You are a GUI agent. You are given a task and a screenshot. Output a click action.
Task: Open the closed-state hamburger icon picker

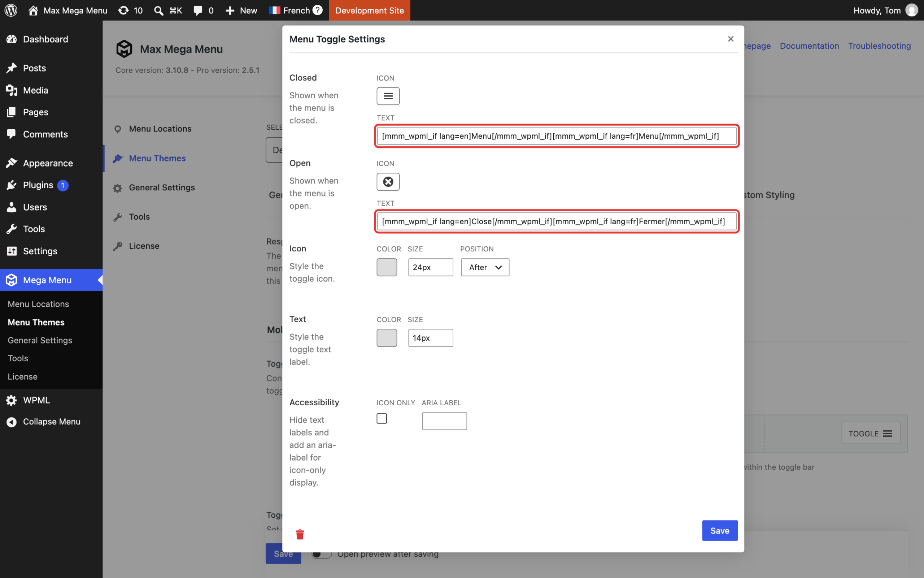[388, 96]
